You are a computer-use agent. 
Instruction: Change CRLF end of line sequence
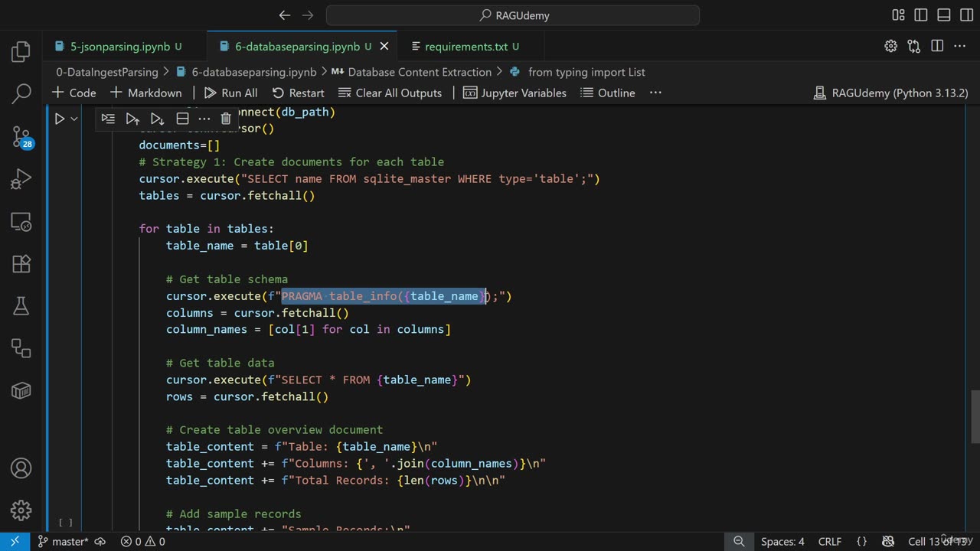click(x=830, y=541)
